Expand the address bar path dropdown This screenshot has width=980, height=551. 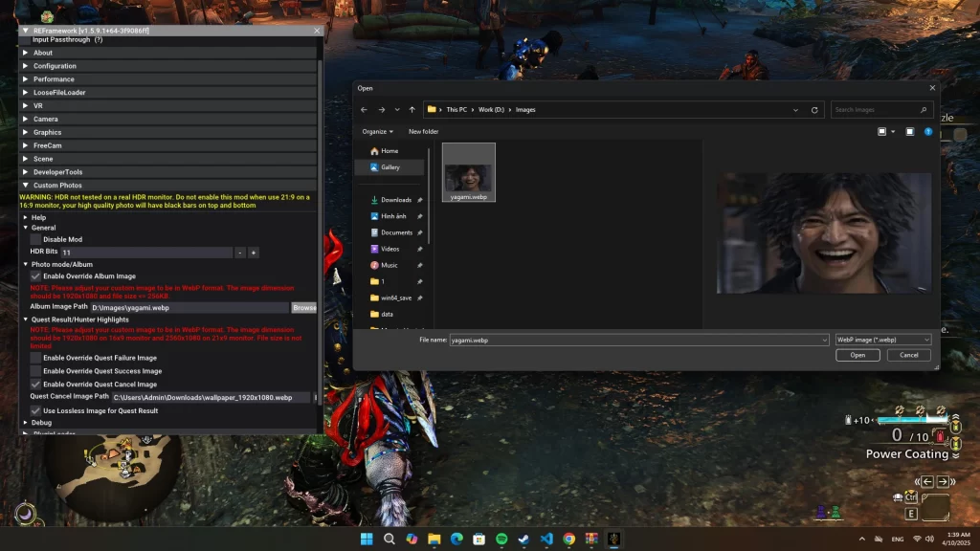coord(795,110)
